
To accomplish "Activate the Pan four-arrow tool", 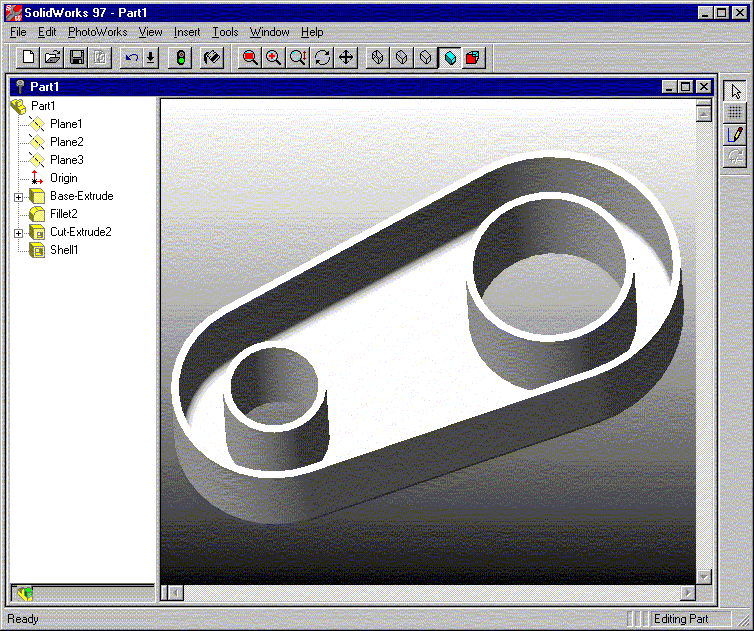I will tap(346, 58).
